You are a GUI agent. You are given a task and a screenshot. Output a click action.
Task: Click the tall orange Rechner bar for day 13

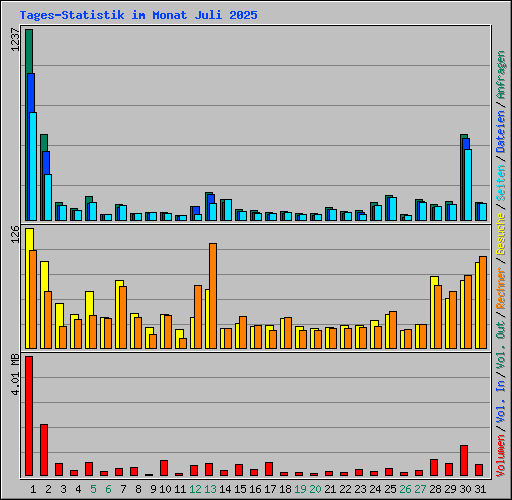click(x=213, y=296)
